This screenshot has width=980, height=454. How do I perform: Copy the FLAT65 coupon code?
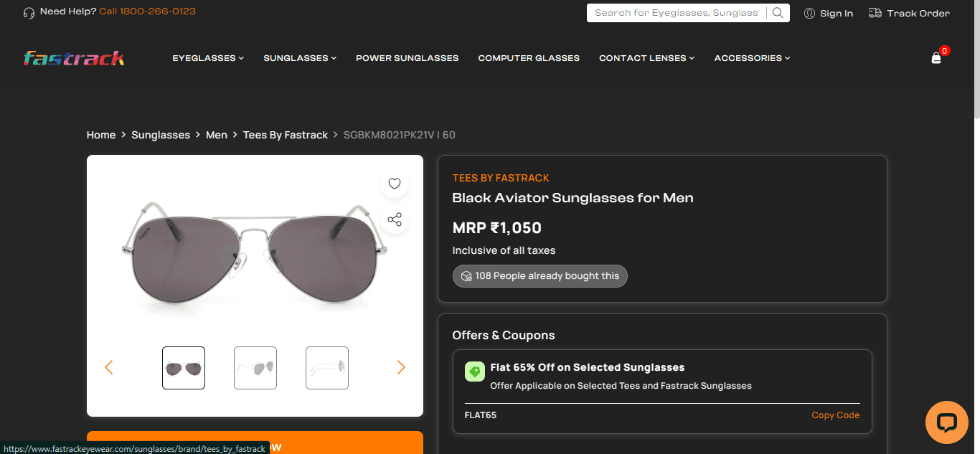[x=836, y=415]
